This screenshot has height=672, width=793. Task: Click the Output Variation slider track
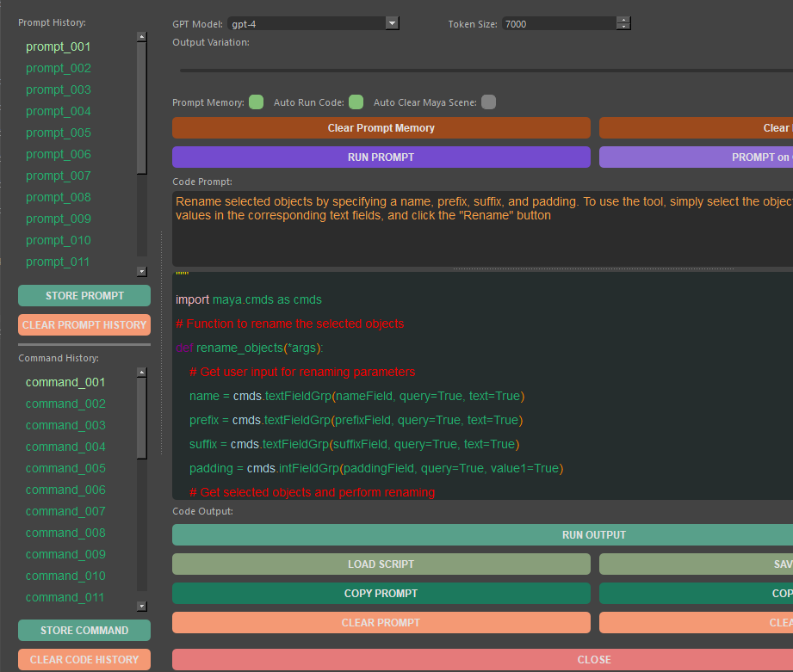[486, 71]
